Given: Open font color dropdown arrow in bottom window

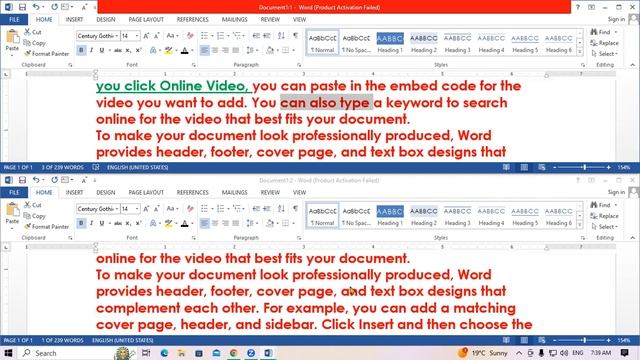Looking at the screenshot, I should 192,223.
